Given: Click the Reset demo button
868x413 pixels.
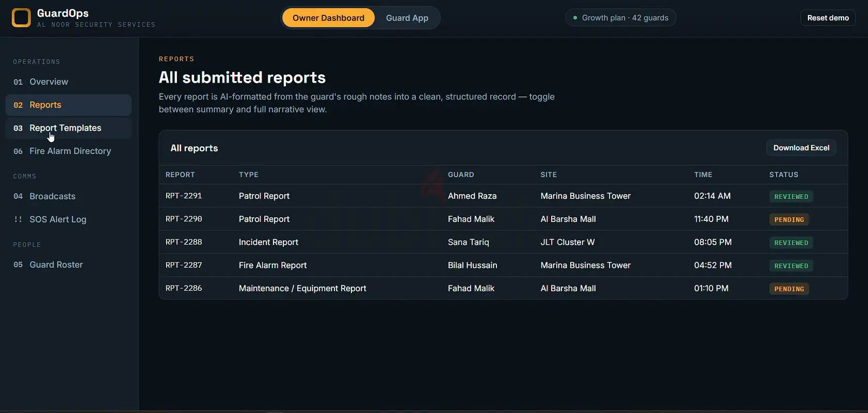Looking at the screenshot, I should click(828, 18).
